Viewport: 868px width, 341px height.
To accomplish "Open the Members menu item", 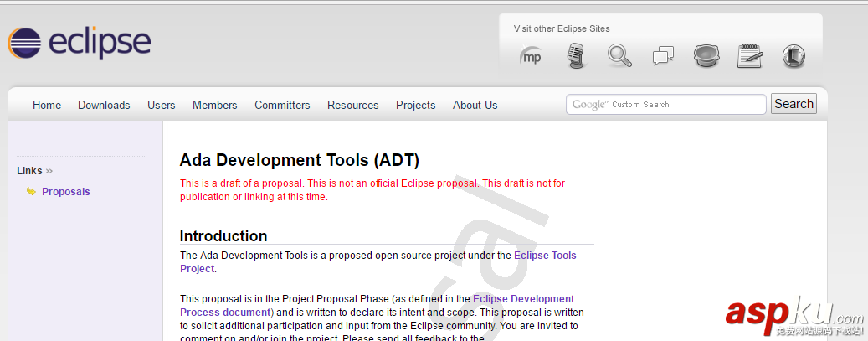I will (x=215, y=105).
